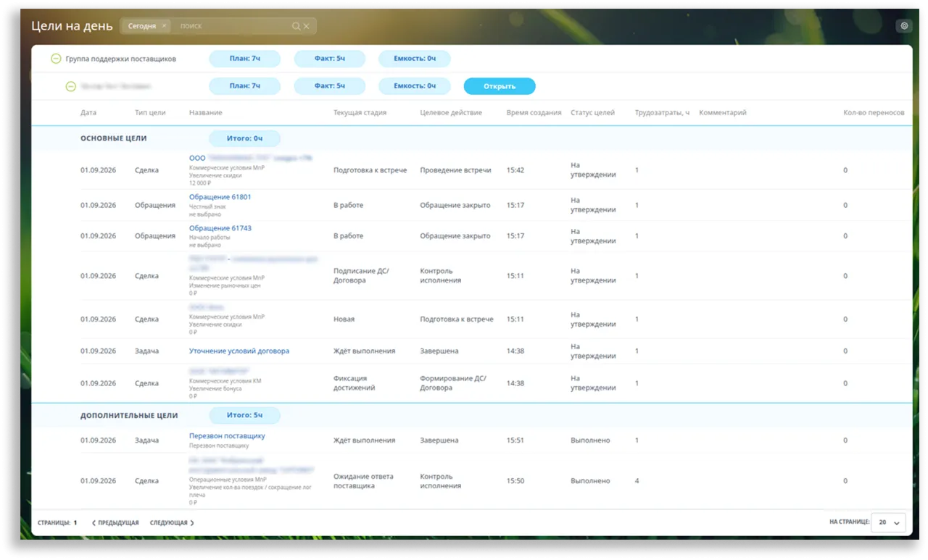Click the Итого: 5ч badge
928x560 pixels.
point(244,416)
